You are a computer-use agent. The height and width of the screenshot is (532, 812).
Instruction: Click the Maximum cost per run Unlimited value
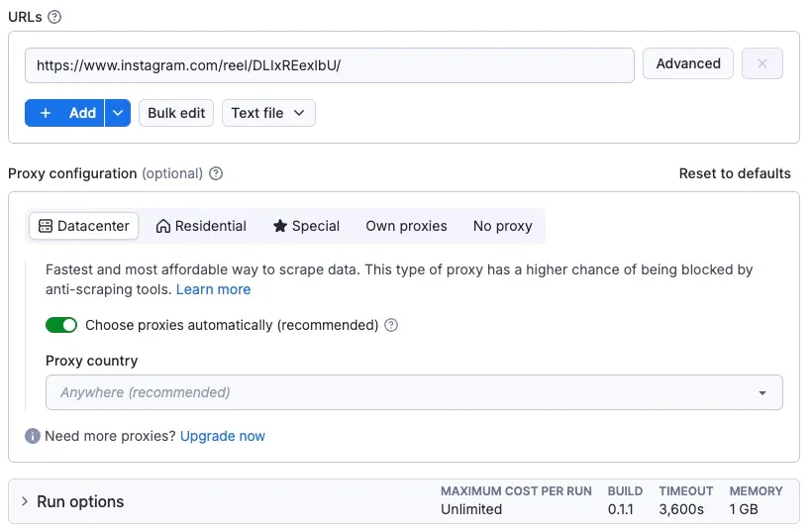click(470, 510)
